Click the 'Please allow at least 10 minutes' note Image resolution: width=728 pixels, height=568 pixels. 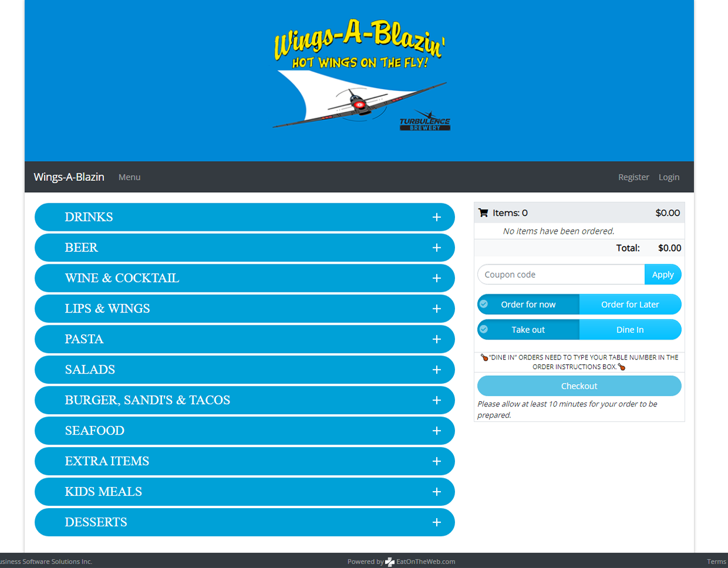click(x=567, y=409)
